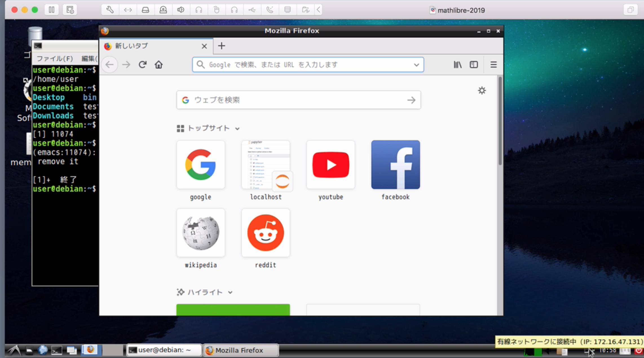644x358 pixels.
Task: Go to Firefox home page
Action: coord(159,65)
